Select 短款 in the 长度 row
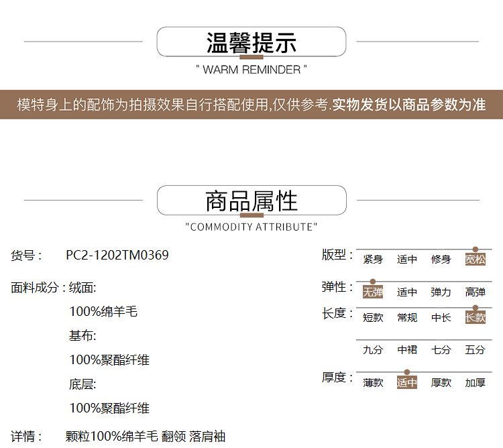Image resolution: width=503 pixels, height=448 pixels. coord(373,318)
